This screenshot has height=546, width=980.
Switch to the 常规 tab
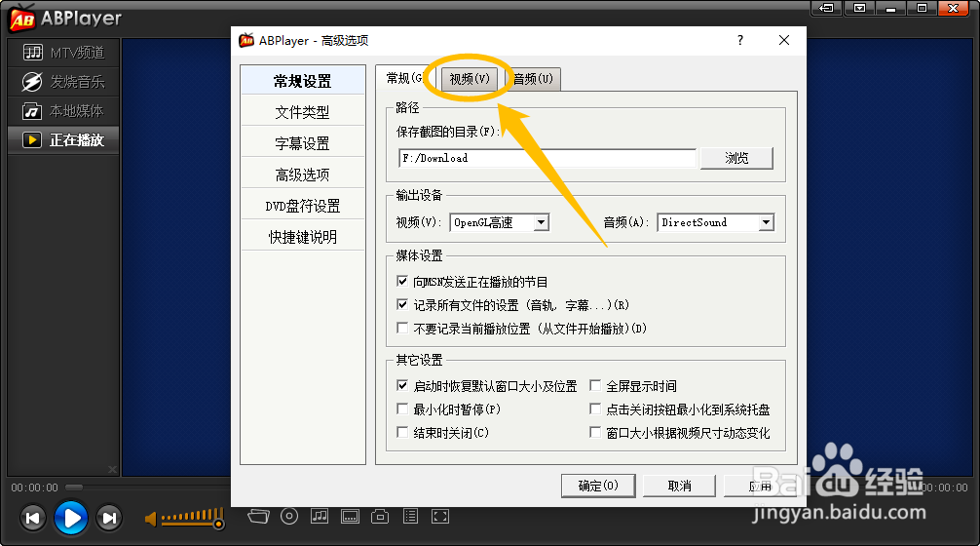404,78
